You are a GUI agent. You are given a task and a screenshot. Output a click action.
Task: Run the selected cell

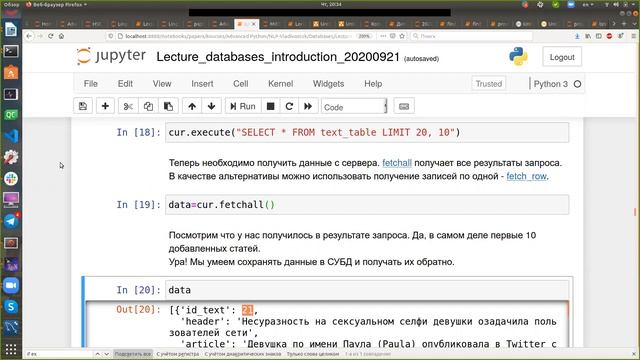click(x=243, y=106)
